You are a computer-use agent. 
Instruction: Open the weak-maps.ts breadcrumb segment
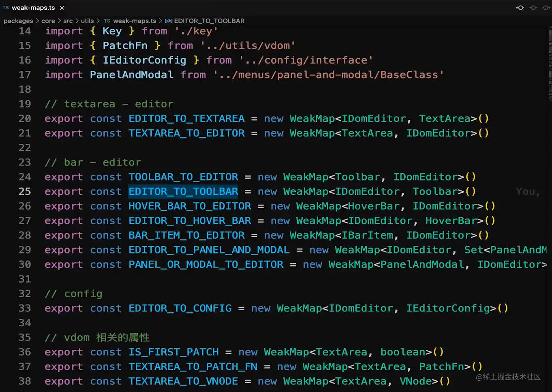click(x=135, y=21)
